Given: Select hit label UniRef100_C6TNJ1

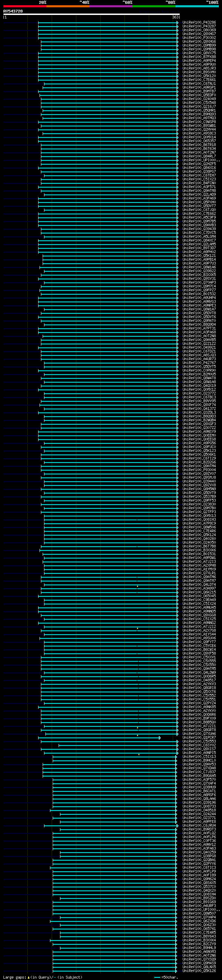Looking at the screenshot, I should 199,84.
